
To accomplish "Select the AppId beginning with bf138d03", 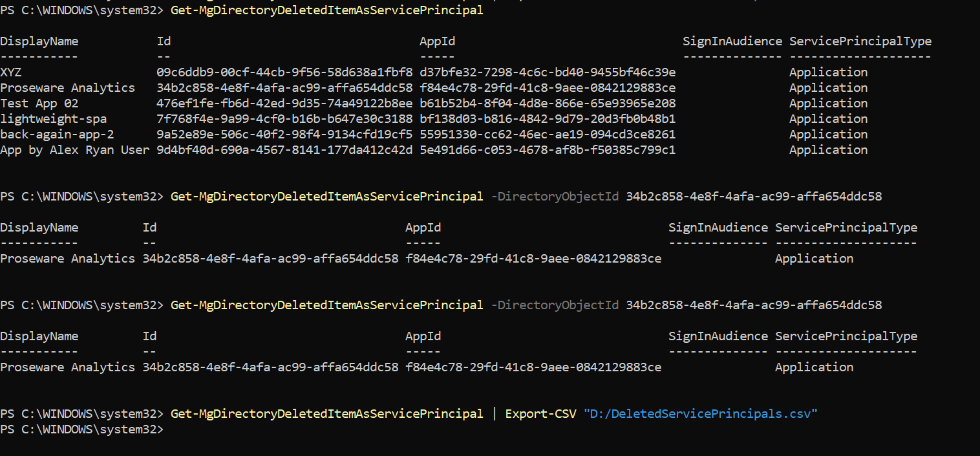I will (x=548, y=118).
